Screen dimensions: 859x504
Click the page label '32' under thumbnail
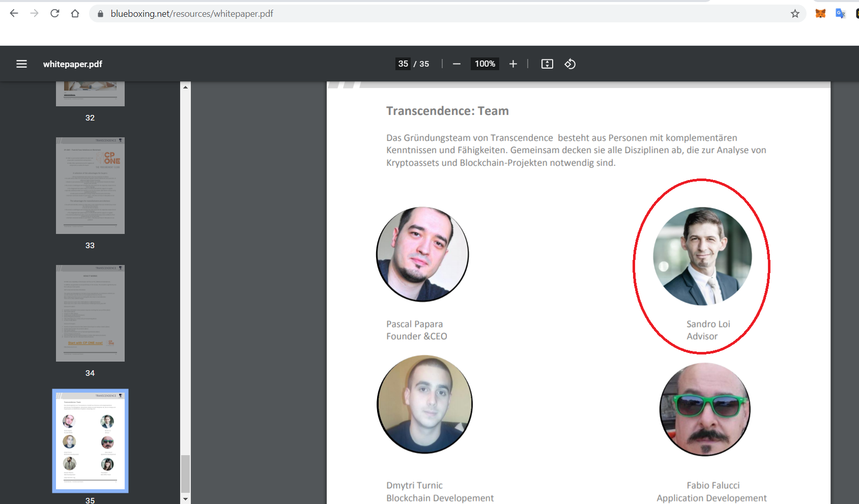[x=90, y=117]
